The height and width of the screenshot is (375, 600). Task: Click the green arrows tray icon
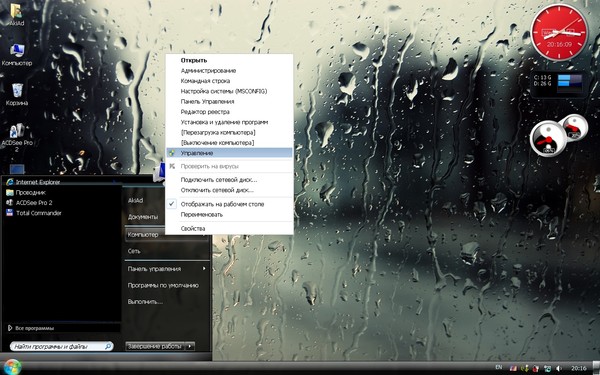(x=525, y=368)
